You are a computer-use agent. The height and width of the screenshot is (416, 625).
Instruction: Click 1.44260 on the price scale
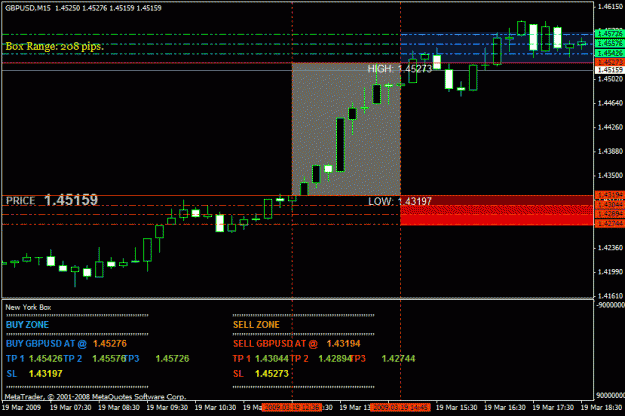pyautogui.click(x=610, y=128)
